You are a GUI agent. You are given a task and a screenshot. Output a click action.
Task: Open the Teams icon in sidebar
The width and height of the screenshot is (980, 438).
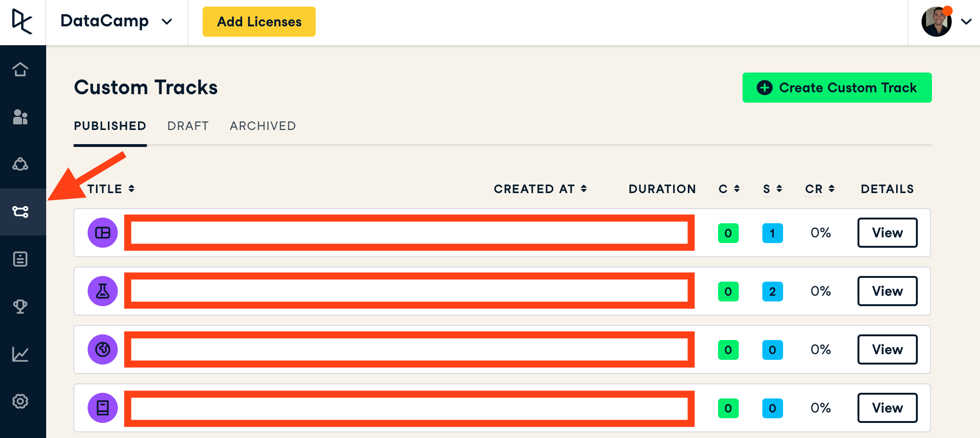click(x=20, y=164)
